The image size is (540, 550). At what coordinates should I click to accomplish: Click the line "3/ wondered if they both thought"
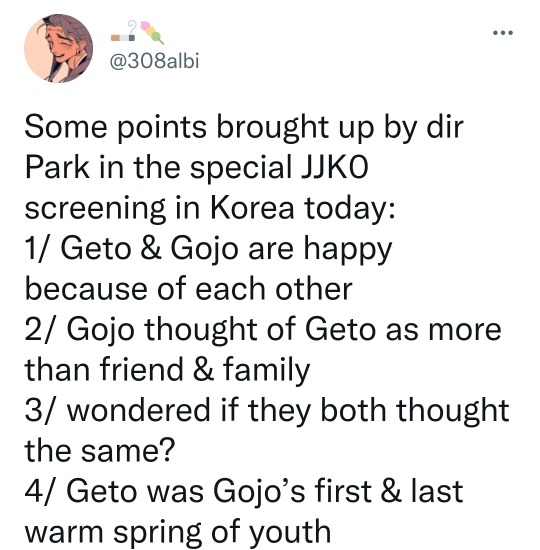(x=267, y=411)
